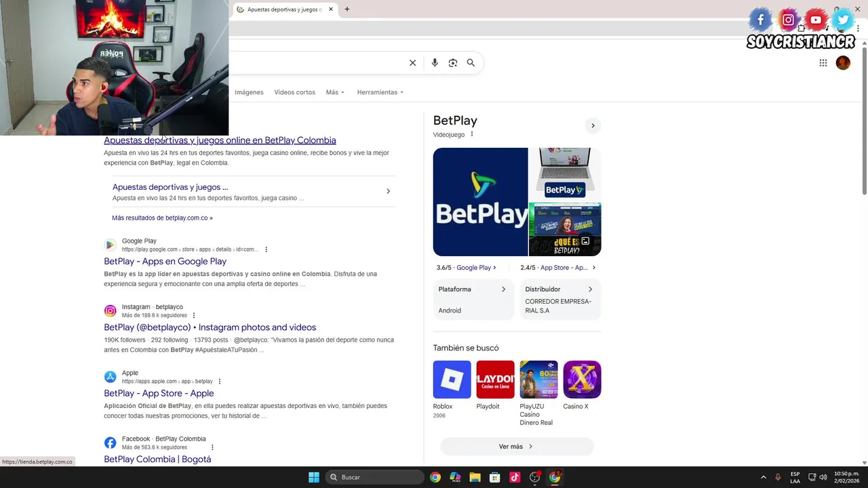
Task: Expand the Distribuidor card chevron
Action: point(590,289)
